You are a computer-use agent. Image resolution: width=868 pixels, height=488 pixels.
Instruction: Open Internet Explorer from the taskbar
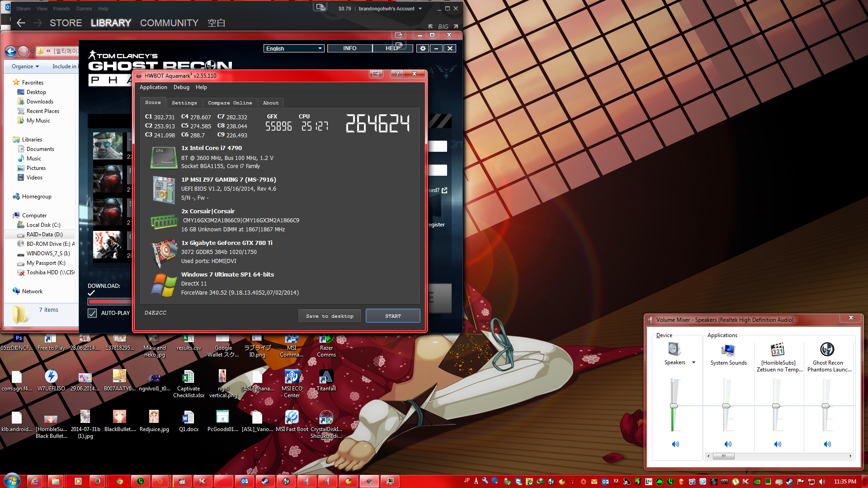point(35,481)
